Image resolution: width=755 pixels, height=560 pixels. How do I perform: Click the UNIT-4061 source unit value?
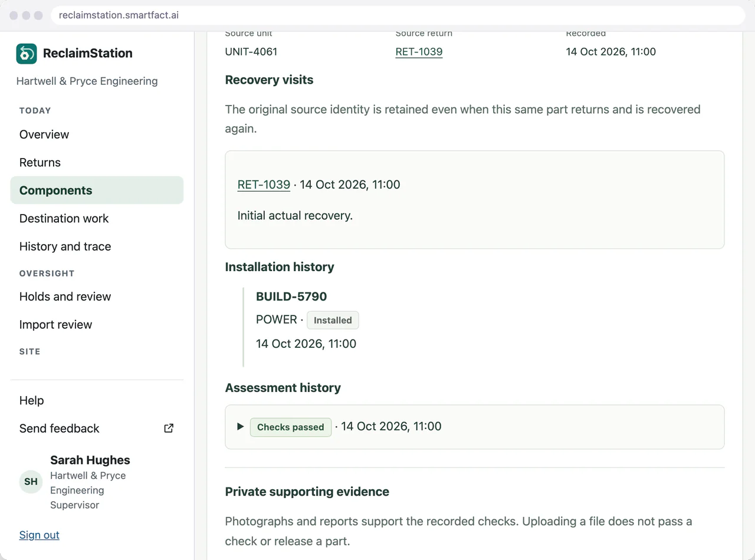[x=251, y=52]
